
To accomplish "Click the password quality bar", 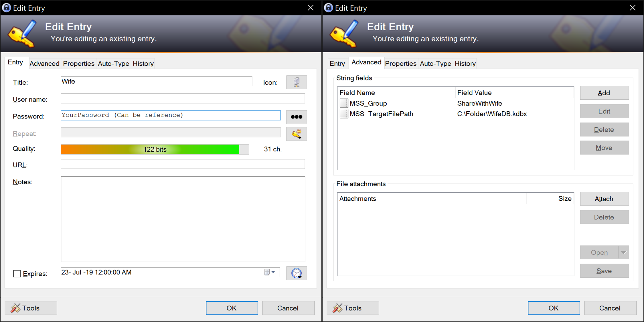I will coord(155,149).
